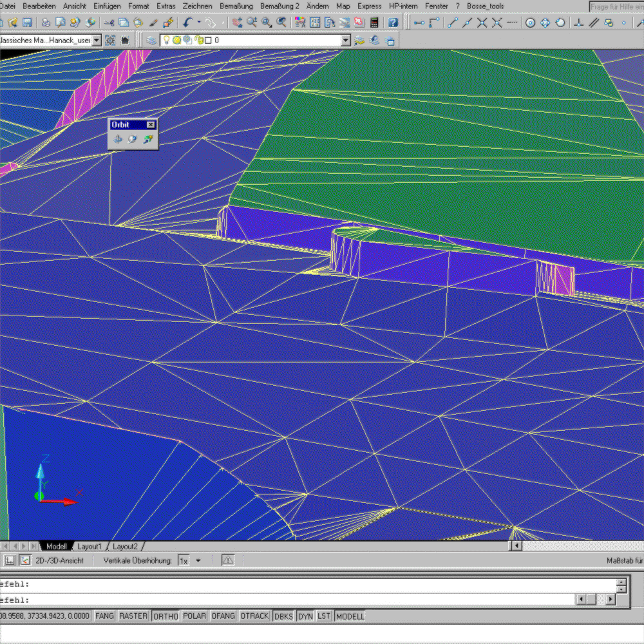Expand the workspace selection dropdown

click(x=97, y=40)
